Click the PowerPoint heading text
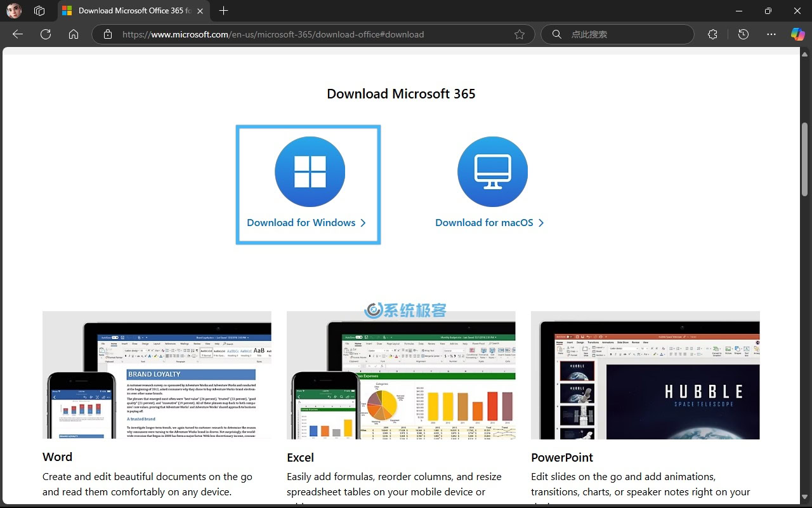812x508 pixels. [562, 457]
